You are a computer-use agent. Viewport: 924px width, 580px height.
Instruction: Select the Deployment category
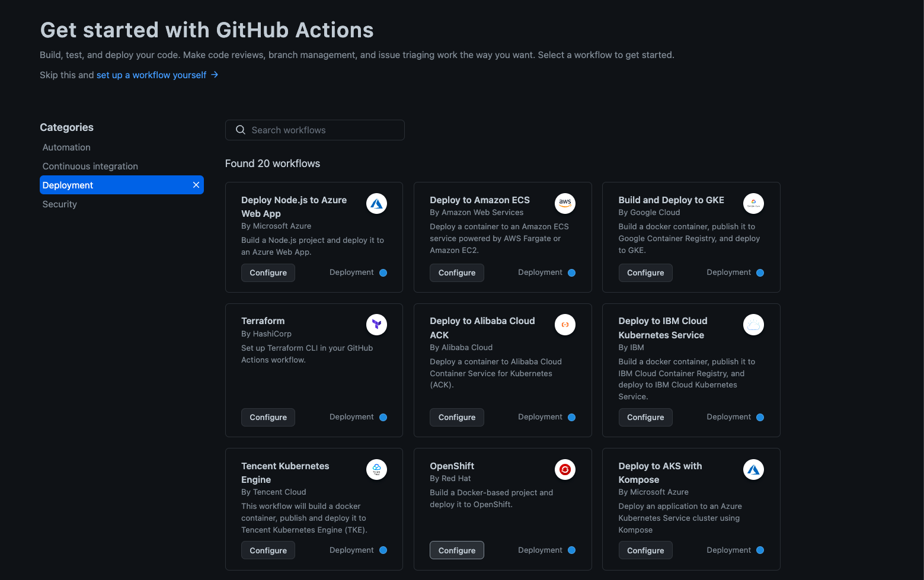click(122, 185)
